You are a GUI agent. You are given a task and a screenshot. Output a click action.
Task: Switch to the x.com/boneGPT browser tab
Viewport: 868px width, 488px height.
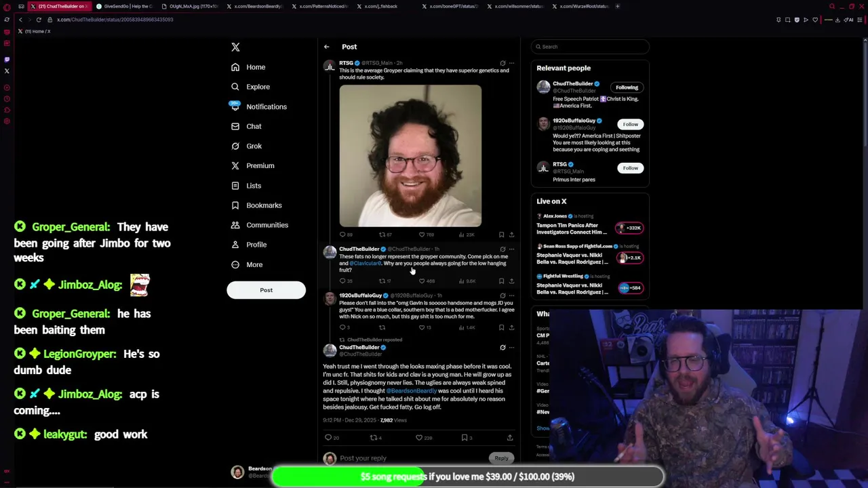tap(452, 6)
